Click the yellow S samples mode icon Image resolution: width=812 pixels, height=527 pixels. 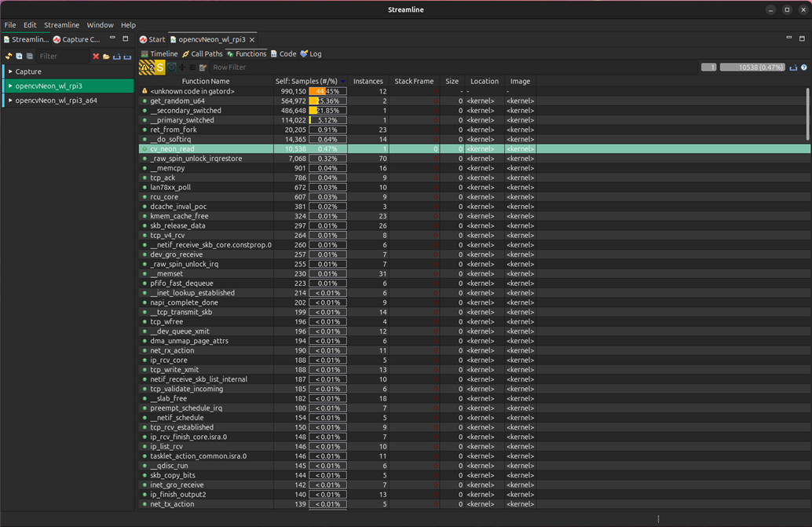click(x=159, y=68)
